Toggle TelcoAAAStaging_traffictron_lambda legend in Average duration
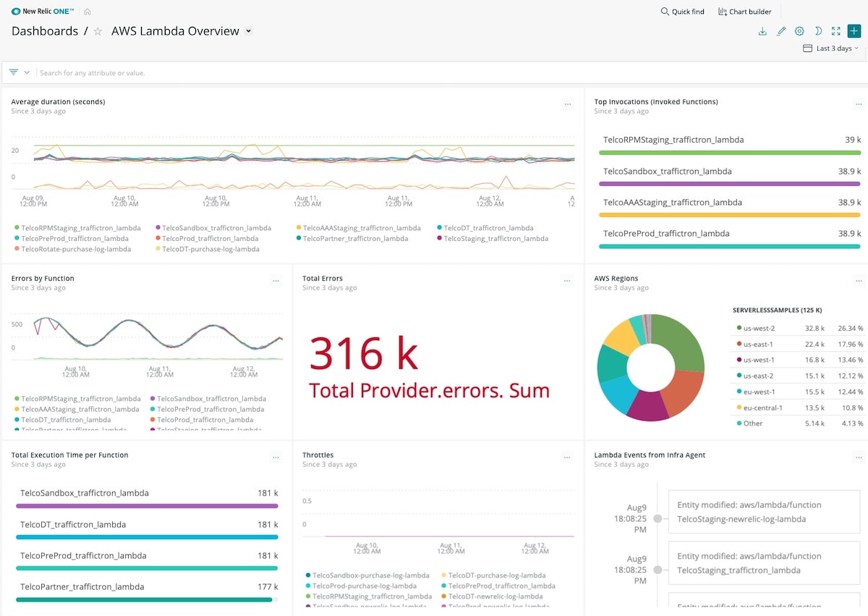 pyautogui.click(x=358, y=228)
